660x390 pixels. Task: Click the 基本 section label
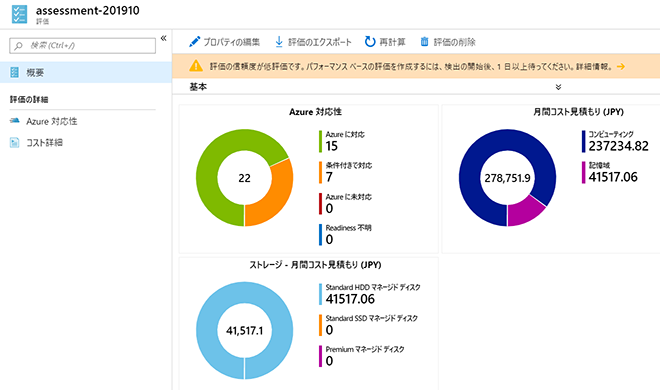coord(198,87)
